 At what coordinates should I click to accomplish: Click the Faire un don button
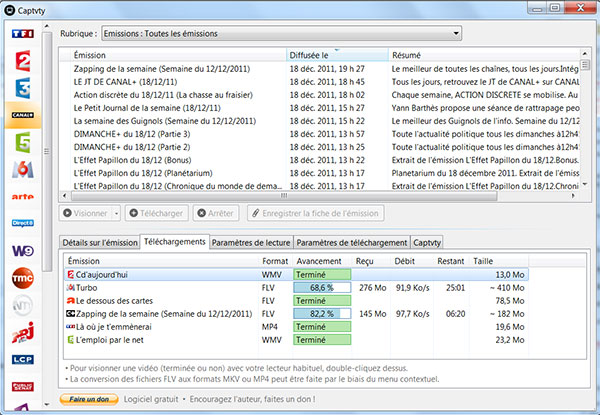[x=89, y=399]
